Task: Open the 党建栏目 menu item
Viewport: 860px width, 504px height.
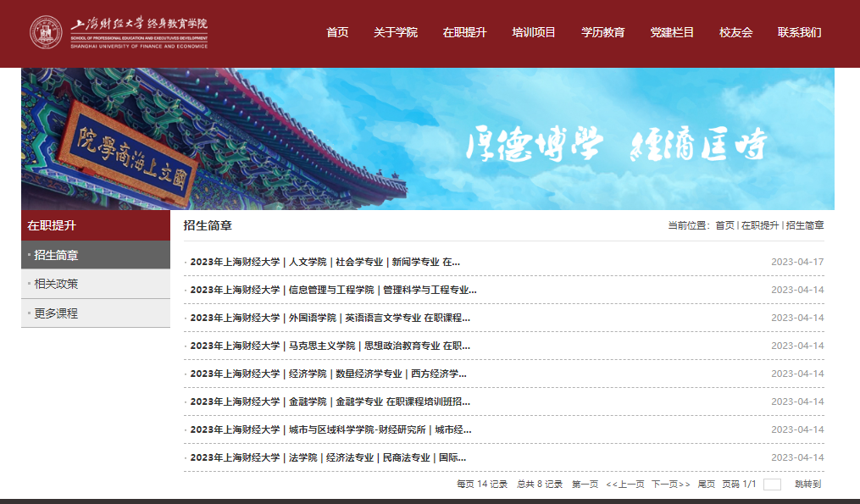Action: (x=672, y=32)
